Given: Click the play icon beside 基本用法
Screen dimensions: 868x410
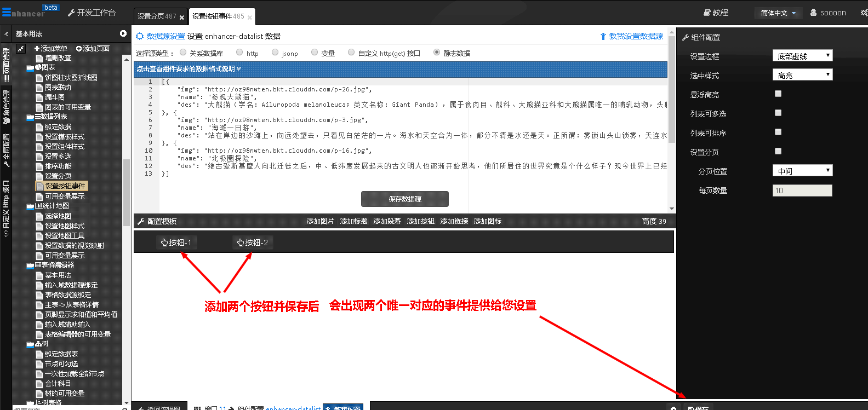Looking at the screenshot, I should [x=123, y=33].
